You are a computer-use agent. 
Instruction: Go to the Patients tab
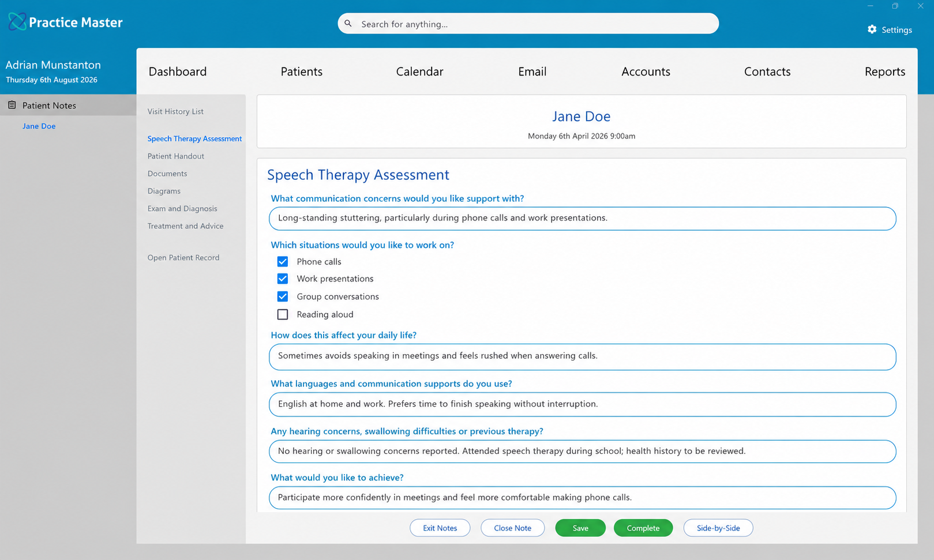coord(302,72)
